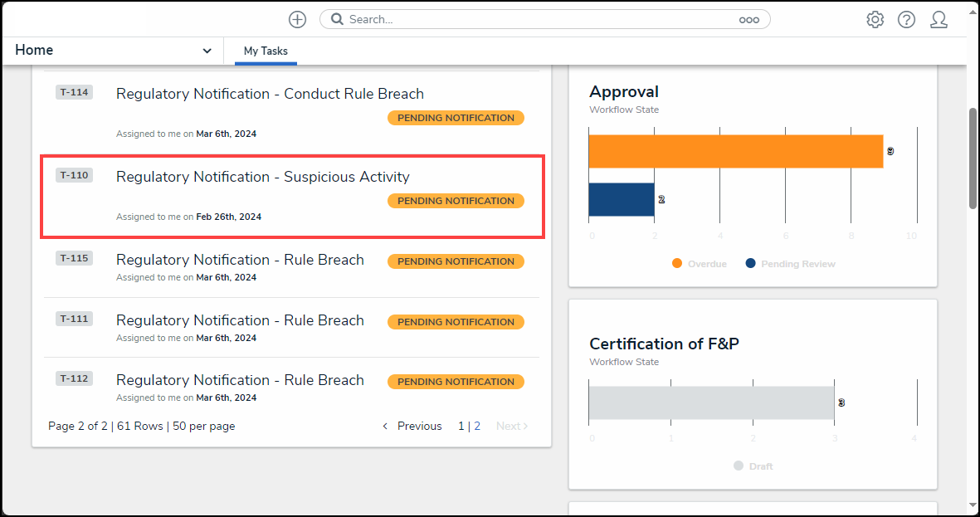980x517 pixels.
Task: Open the Regulatory Notification - Suspicious Activity task
Action: 262,177
